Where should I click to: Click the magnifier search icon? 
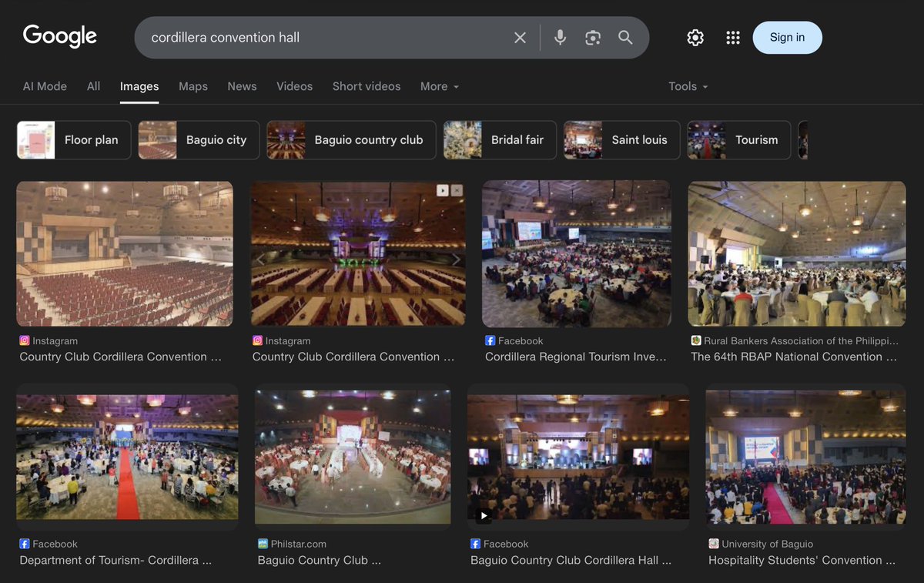coord(625,37)
